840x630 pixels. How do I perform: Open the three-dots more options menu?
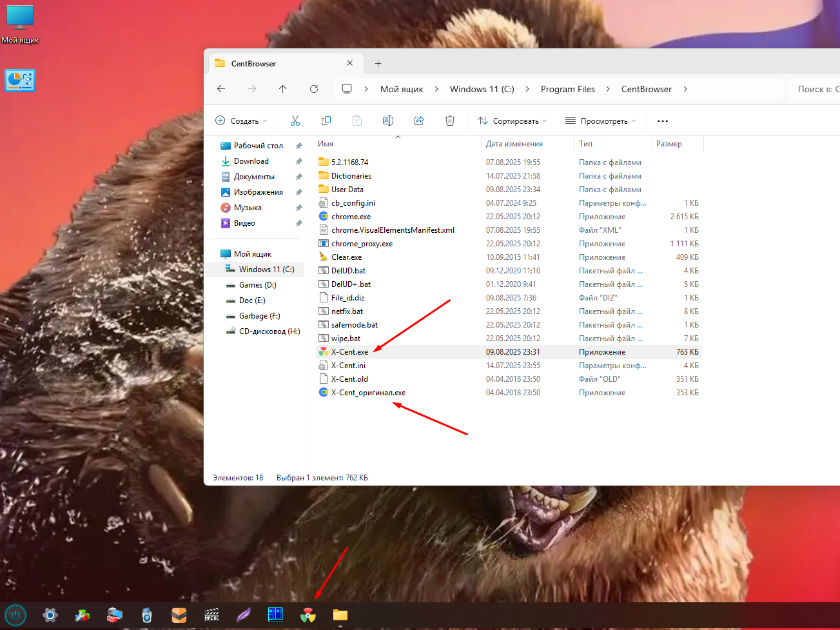[x=663, y=121]
